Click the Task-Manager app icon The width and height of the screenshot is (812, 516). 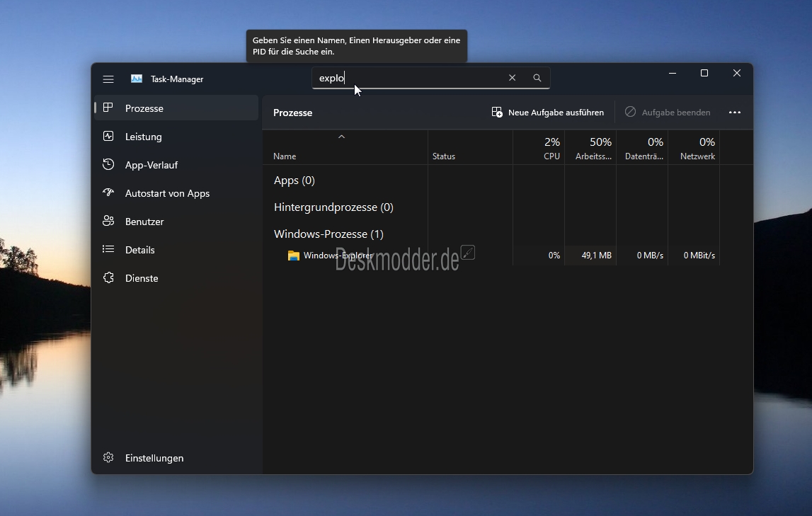[x=137, y=79]
